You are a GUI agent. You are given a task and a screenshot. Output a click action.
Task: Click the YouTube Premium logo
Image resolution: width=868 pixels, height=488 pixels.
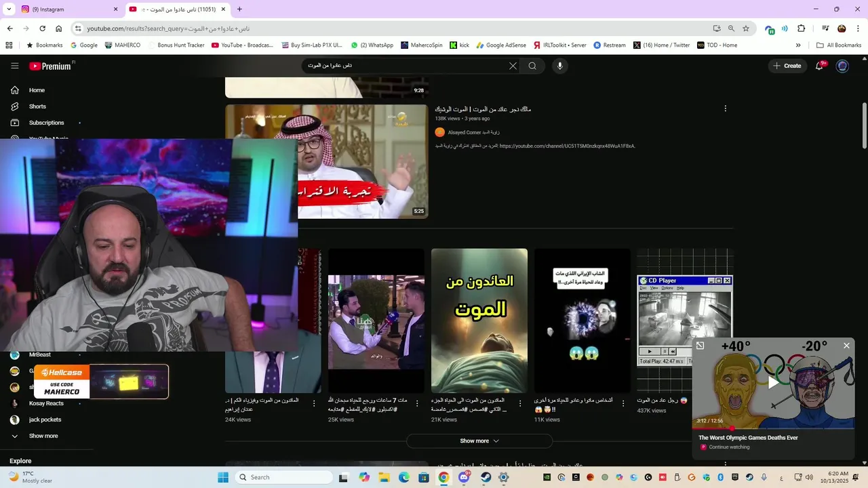[x=50, y=66]
